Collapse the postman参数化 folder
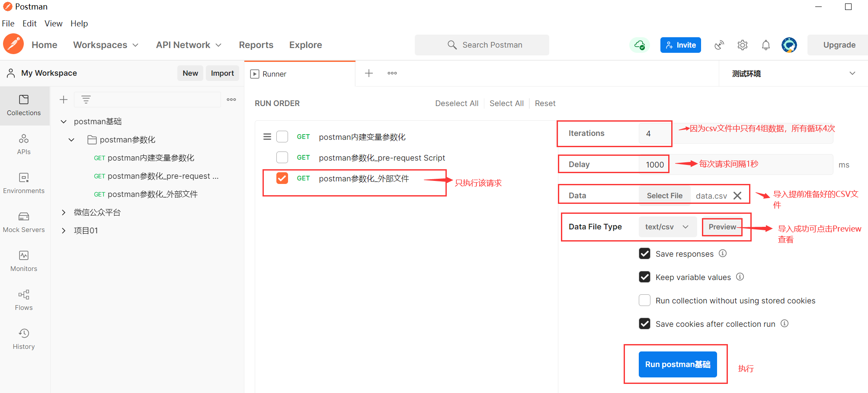 pyautogui.click(x=71, y=140)
